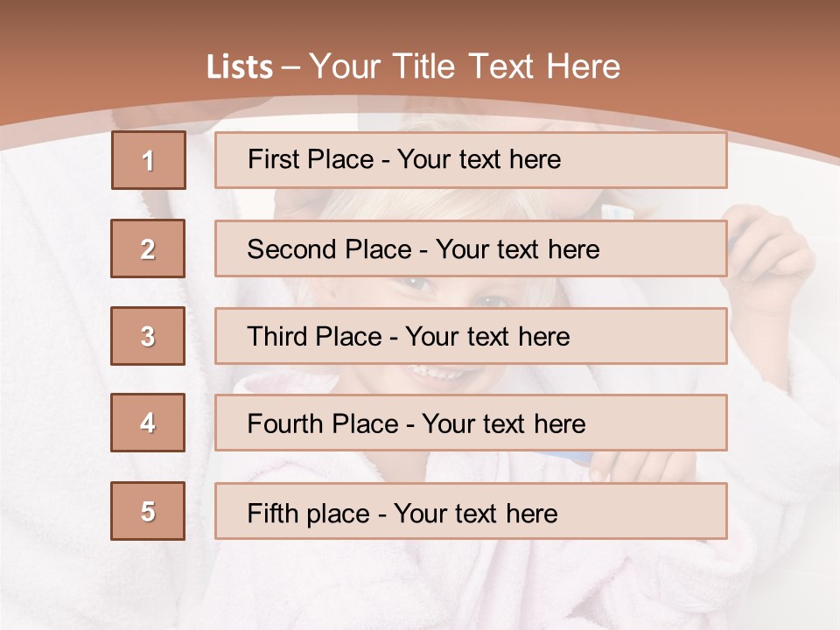Click 'Your text here' in Second Place bar
840x630 pixels.
point(517,249)
